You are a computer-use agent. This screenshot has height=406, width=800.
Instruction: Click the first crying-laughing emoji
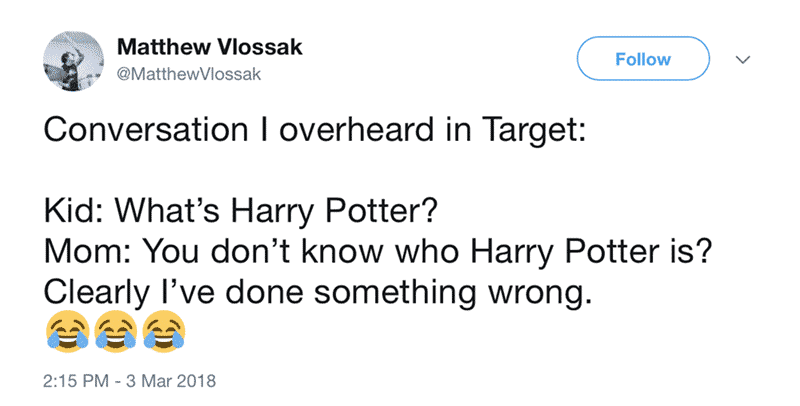67,332
